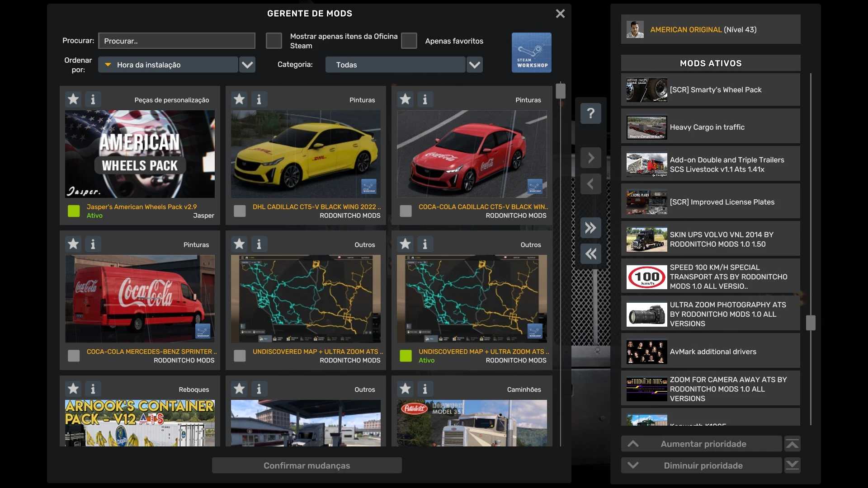
Task: Click 'Confirmar mudanças' button
Action: point(307,465)
